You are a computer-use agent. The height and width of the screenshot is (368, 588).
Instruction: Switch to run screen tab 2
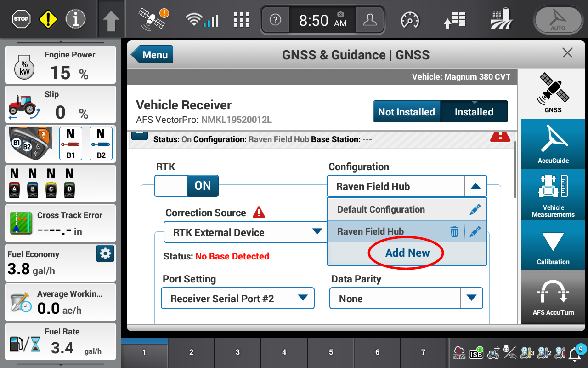[191, 352]
